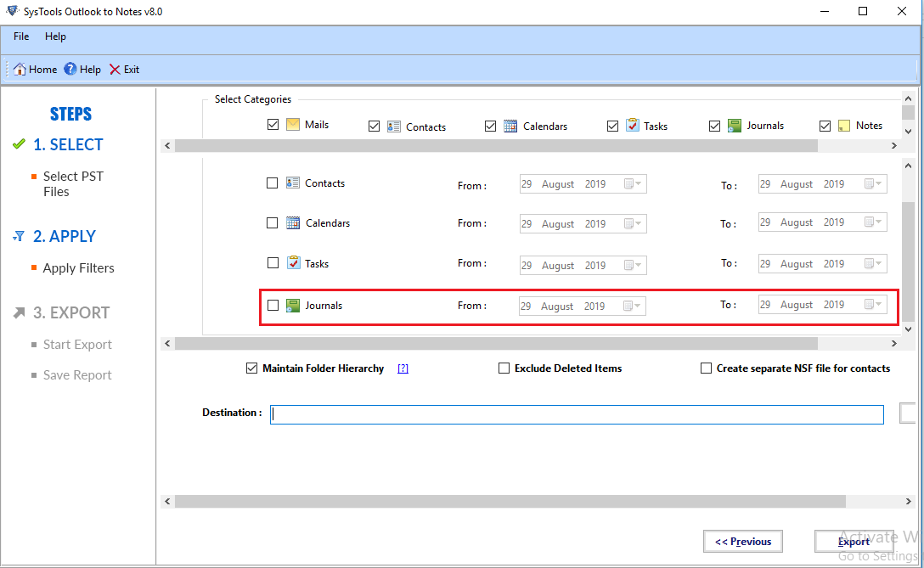The image size is (924, 568).
Task: Click the Export button
Action: (x=854, y=542)
